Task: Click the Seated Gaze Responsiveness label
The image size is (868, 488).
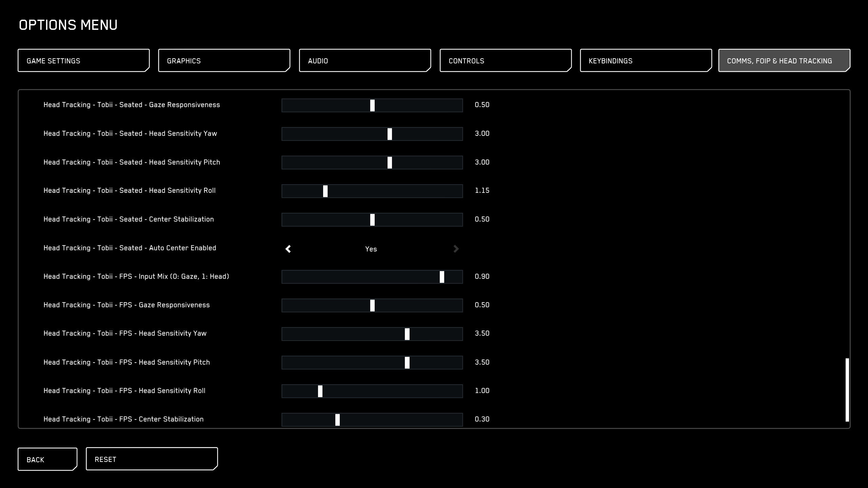Action: [x=132, y=105]
